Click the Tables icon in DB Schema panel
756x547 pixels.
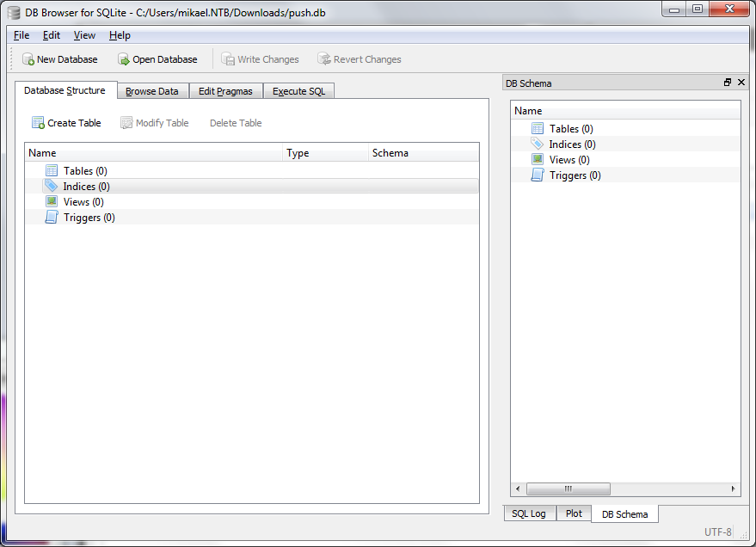click(538, 128)
